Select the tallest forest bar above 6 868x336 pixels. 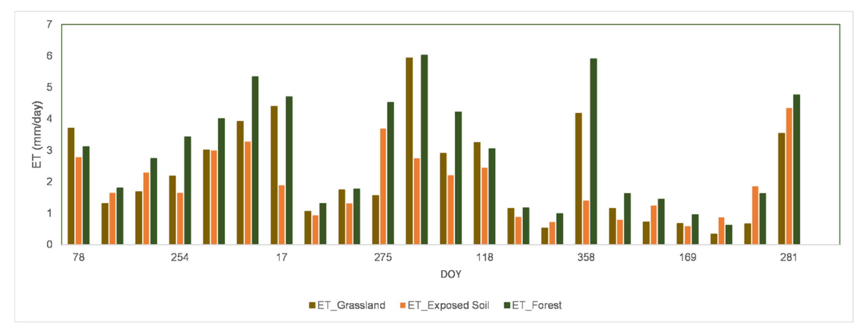coord(424,149)
